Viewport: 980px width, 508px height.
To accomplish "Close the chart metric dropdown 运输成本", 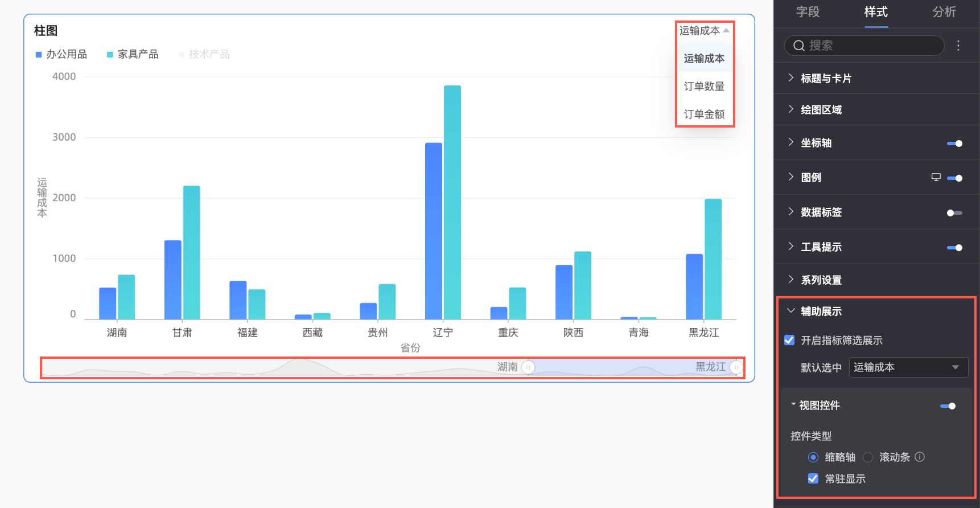I will coord(705,31).
